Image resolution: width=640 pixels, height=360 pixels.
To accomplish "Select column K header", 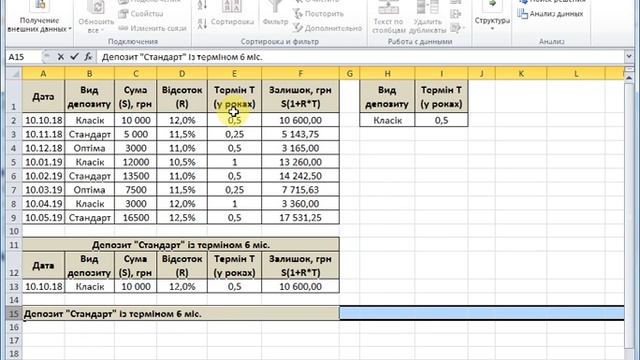I will [521, 73].
